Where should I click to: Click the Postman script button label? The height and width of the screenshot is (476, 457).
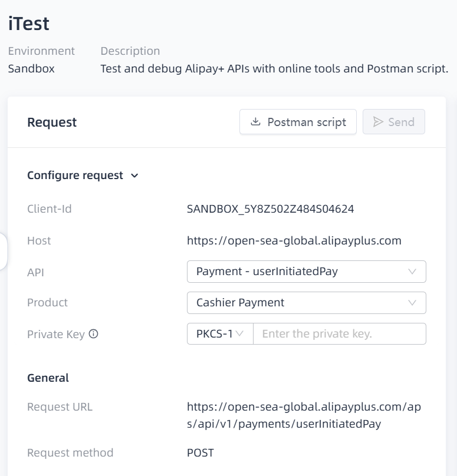click(307, 122)
